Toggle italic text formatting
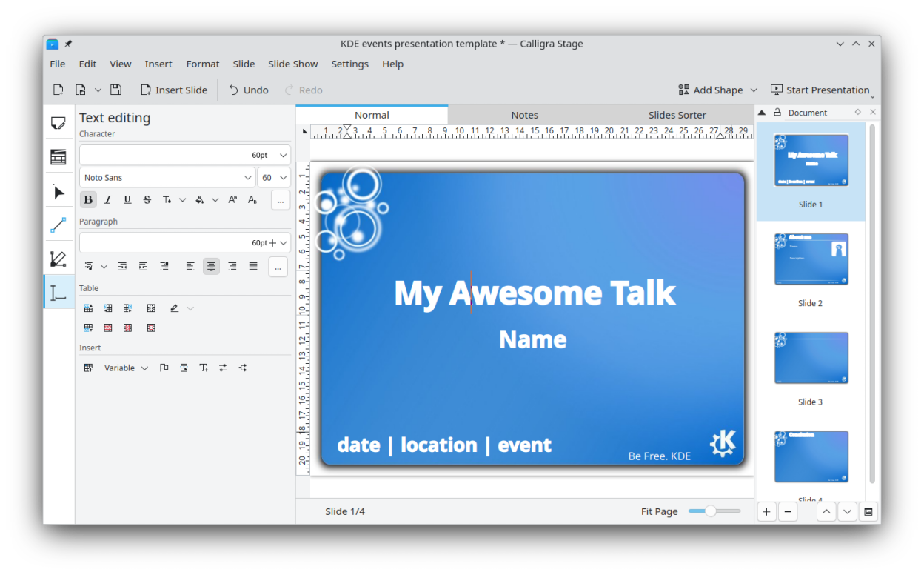 coord(108,199)
